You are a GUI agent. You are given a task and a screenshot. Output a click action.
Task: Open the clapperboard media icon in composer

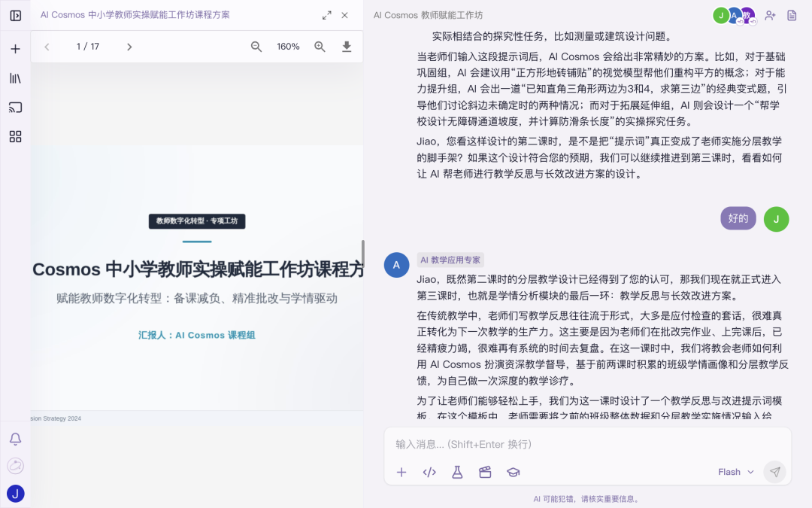tap(485, 472)
